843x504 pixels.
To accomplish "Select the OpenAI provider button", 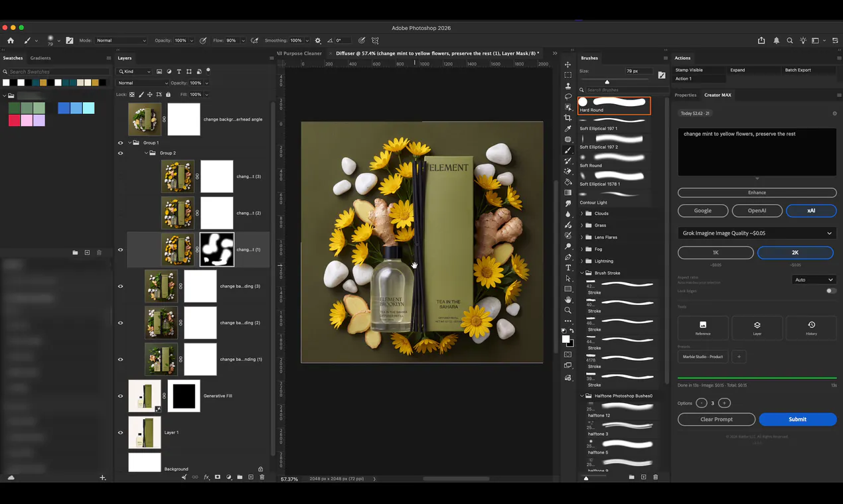I will tap(757, 211).
